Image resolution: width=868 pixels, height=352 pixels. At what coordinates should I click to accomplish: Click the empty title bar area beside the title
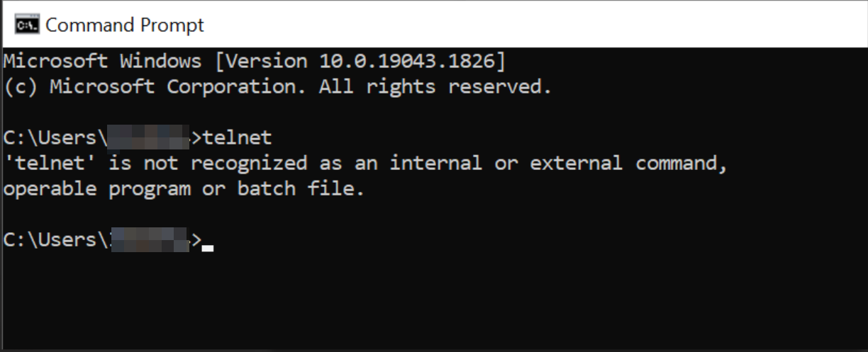pyautogui.click(x=532, y=25)
